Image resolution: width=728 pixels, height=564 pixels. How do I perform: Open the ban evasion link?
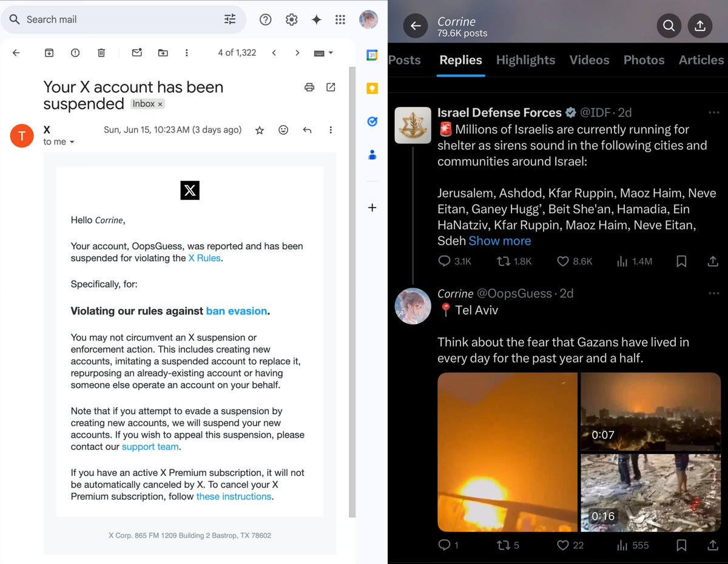(x=237, y=311)
